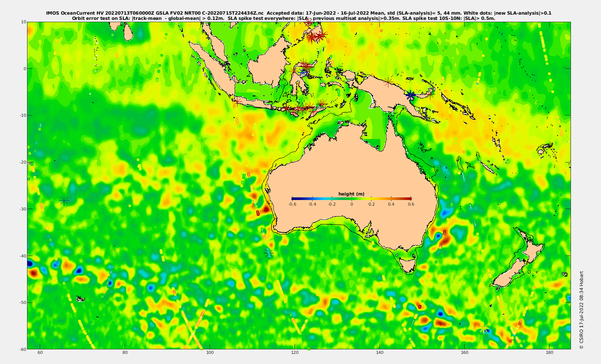This screenshot has height=364, width=601.
Task: Click the -0.2 colorbar tick label
Action: [332, 205]
